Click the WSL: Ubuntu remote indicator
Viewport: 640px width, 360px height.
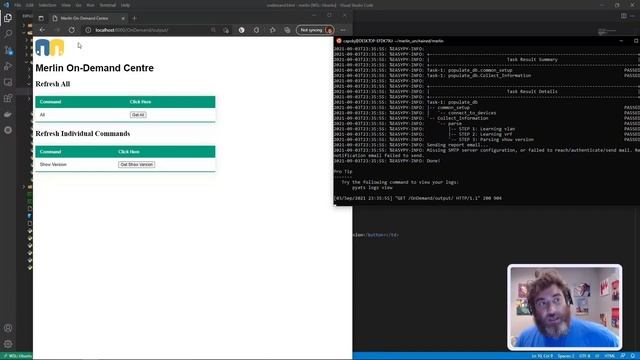click(x=17, y=356)
